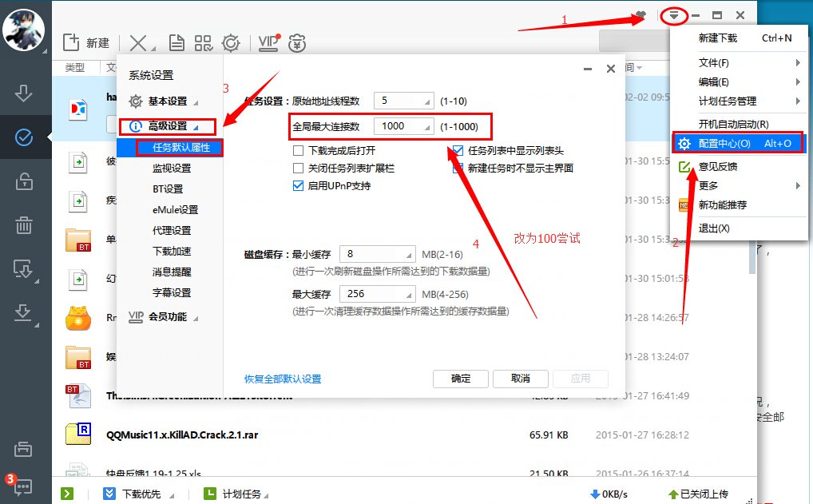Click the 确定 button in settings
Image resolution: width=813 pixels, height=504 pixels.
(x=460, y=379)
